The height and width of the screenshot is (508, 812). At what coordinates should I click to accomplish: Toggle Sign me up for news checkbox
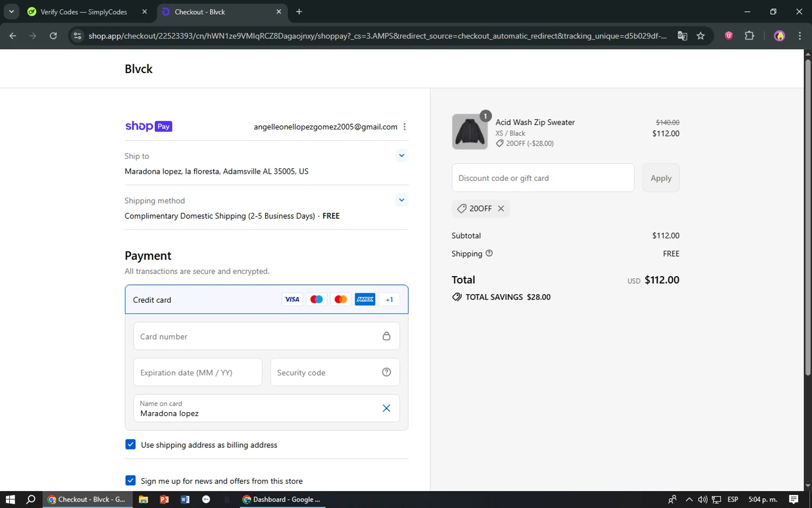click(130, 480)
